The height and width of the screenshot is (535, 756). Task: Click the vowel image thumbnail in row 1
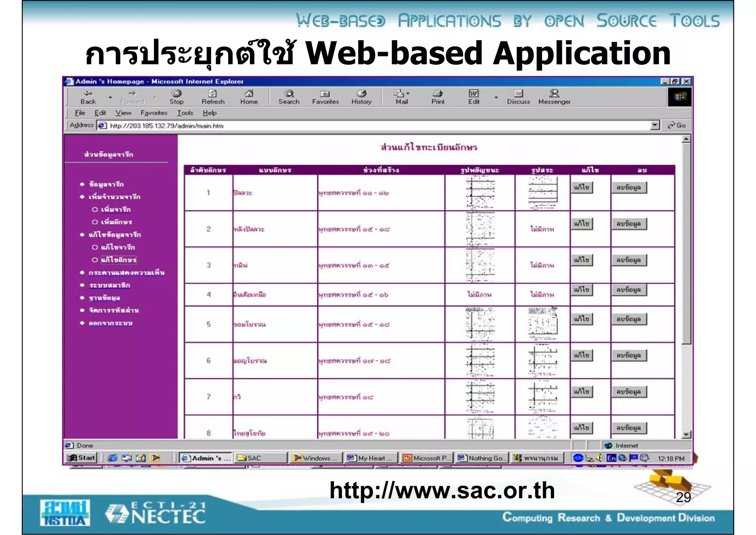542,192
